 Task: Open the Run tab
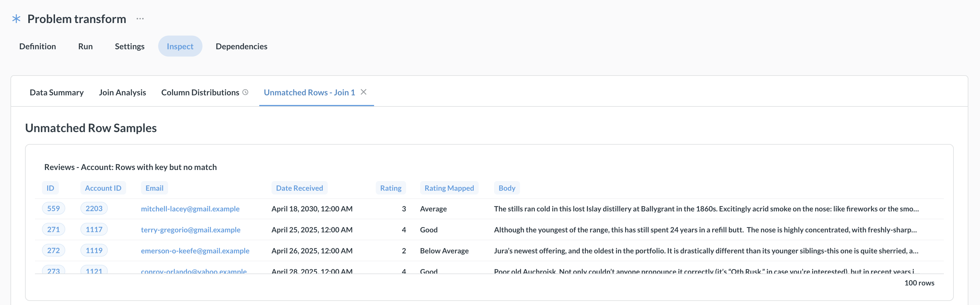[x=85, y=46]
